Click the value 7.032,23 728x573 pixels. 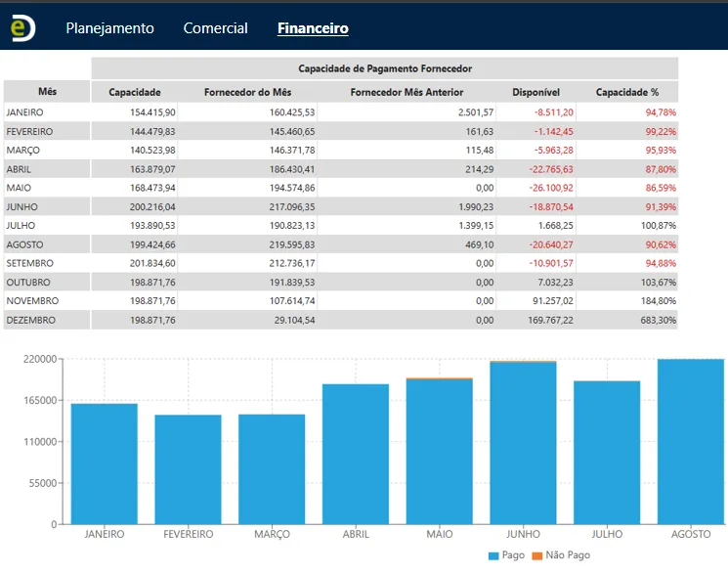click(556, 282)
